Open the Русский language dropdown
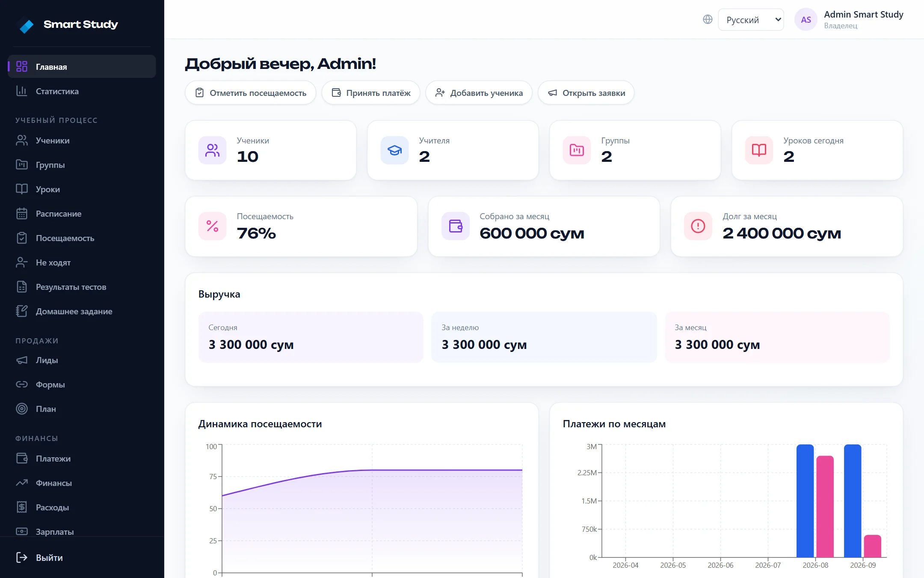Screen dimensions: 924x578 point(751,20)
